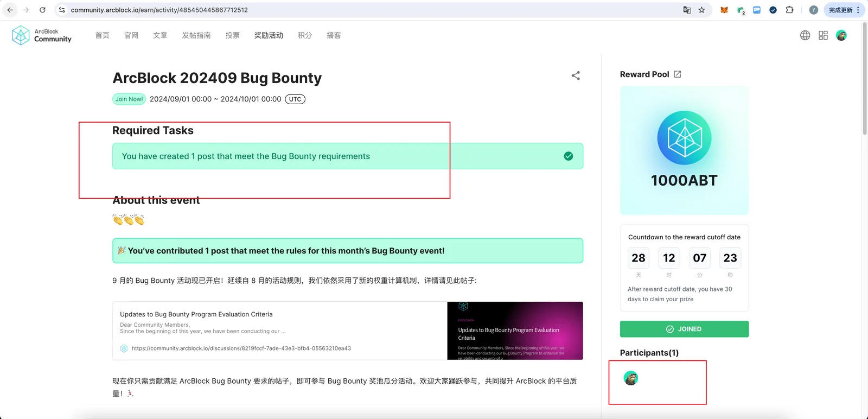Share this Bug Bounty activity
868x419 pixels.
tap(576, 75)
